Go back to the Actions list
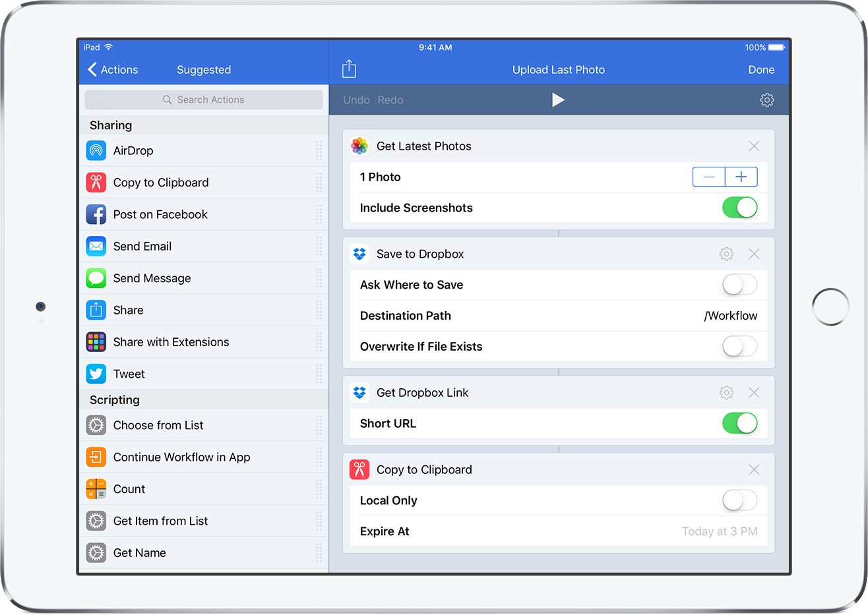868x615 pixels. click(112, 69)
